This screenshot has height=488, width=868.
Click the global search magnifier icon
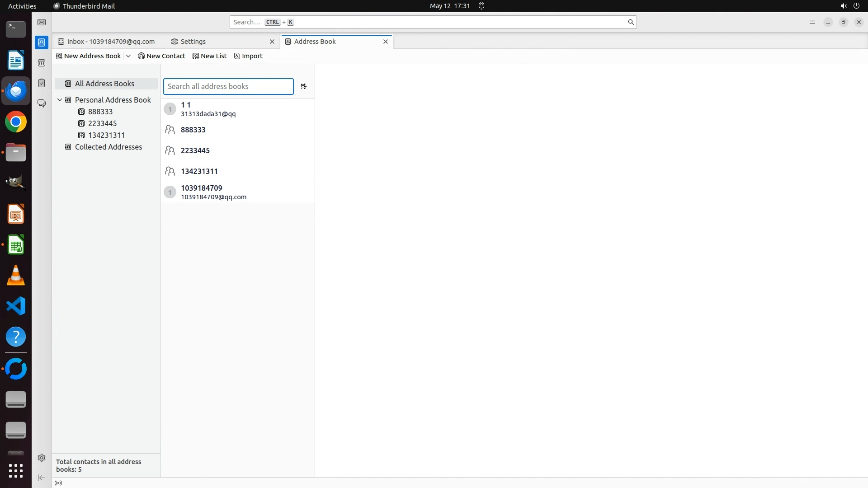click(x=631, y=22)
